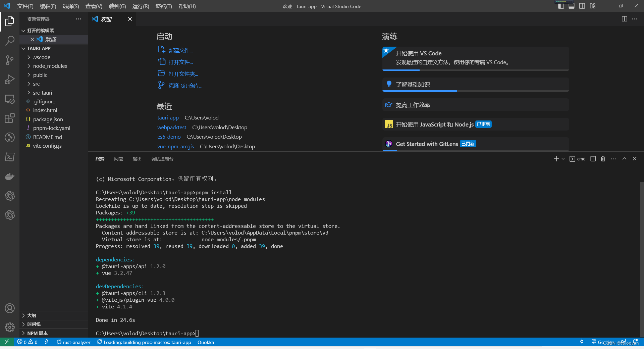Toggle secondary side bar visibility

coord(582,6)
